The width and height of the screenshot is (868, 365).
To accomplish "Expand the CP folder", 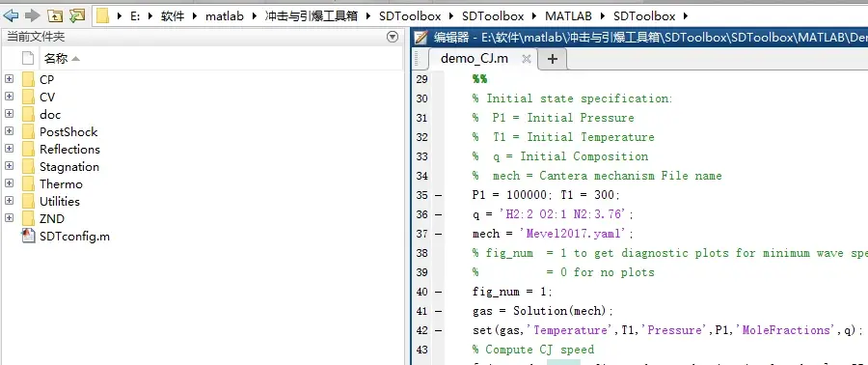I will click(9, 79).
